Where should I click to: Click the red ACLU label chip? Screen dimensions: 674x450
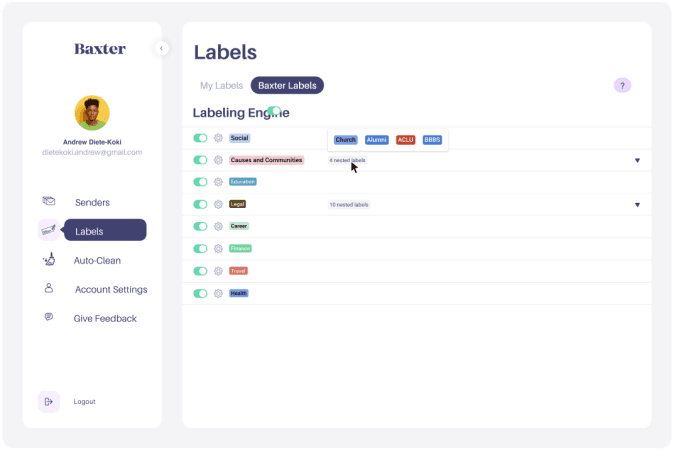[405, 140]
